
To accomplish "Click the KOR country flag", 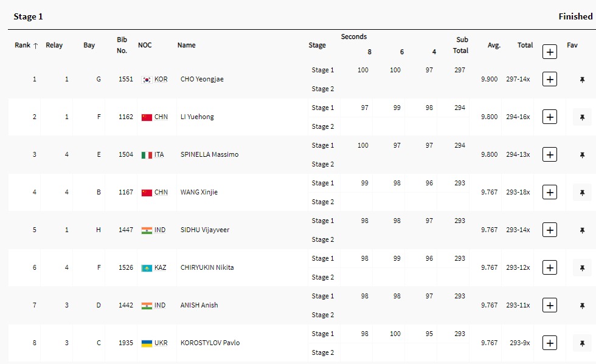I will click(147, 80).
